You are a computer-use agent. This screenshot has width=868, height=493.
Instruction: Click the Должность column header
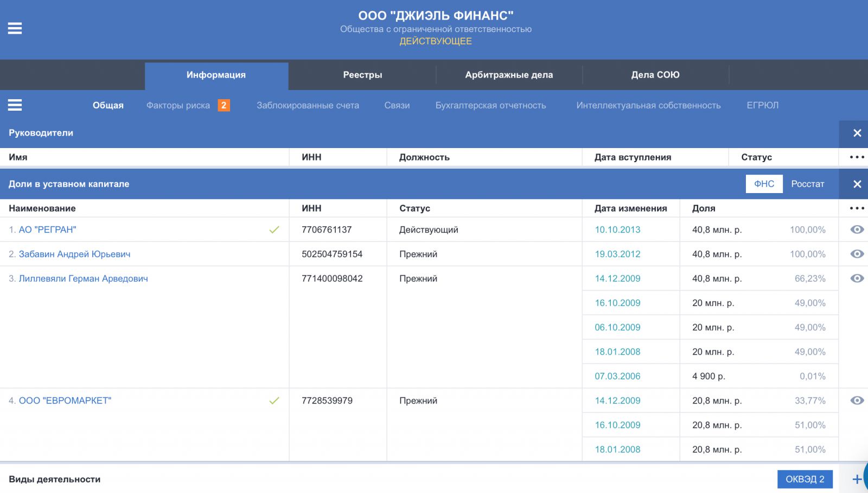[424, 157]
